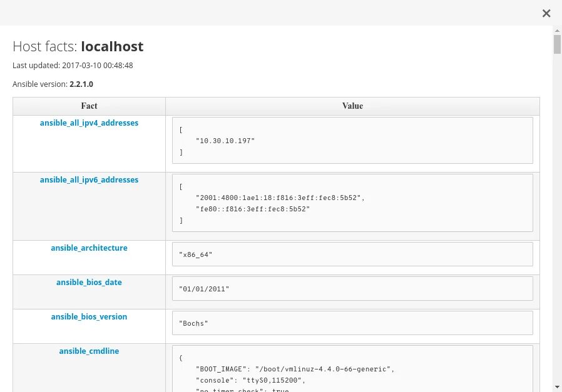Select the ansible_architecture fact link

[89, 248]
